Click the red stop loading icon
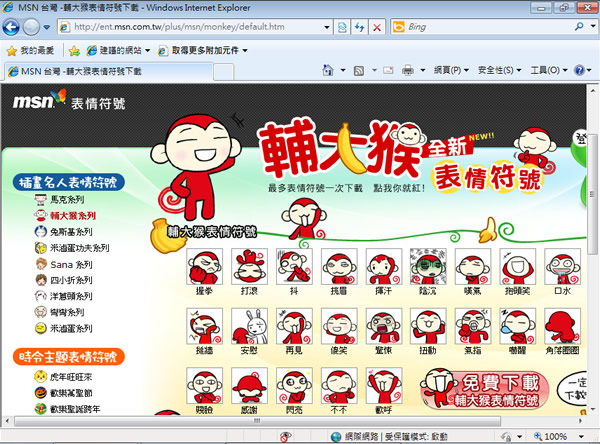The width and height of the screenshot is (600, 444). coord(376,27)
